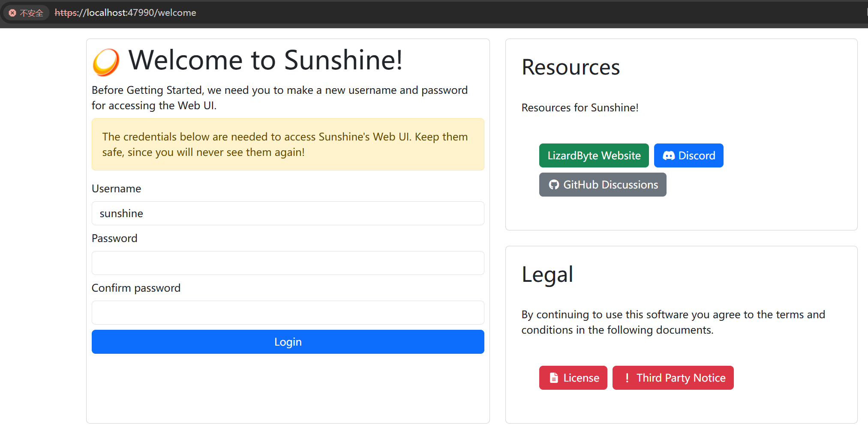Click the Password label above its field
868x442 pixels.
point(114,239)
